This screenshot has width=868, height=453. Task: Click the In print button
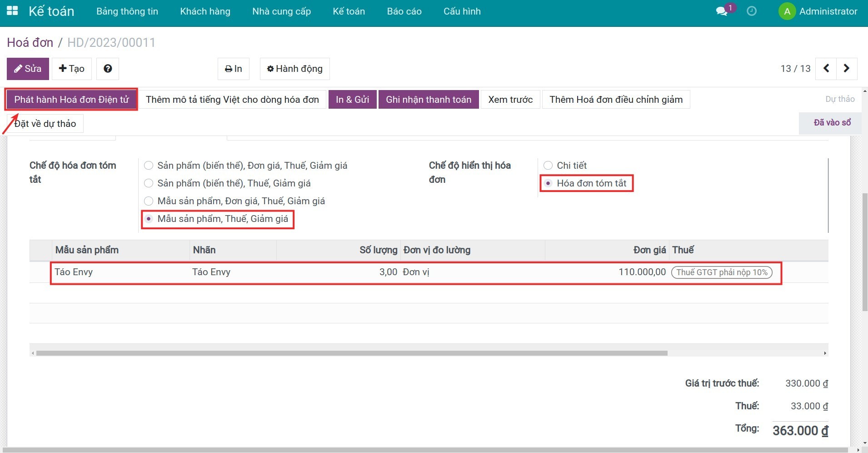(x=234, y=69)
